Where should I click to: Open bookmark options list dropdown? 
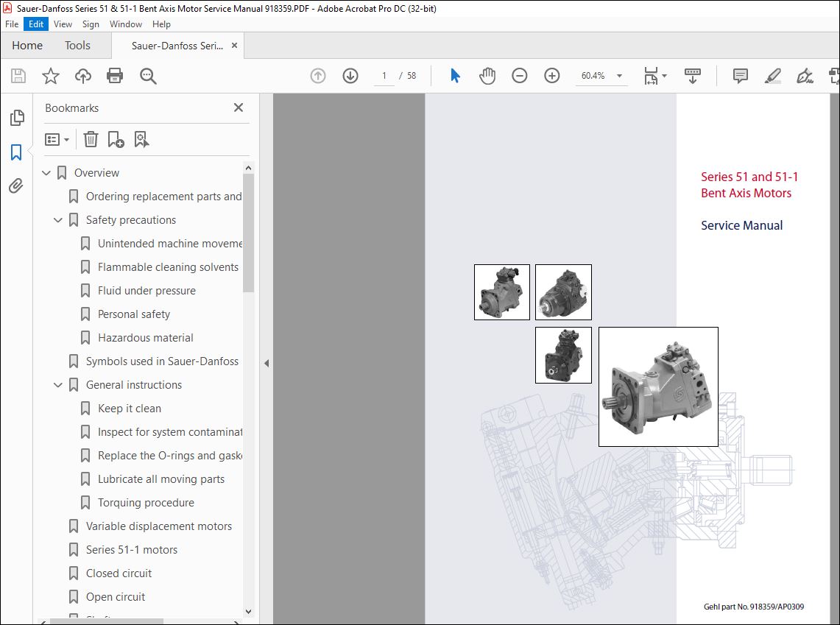click(57, 140)
